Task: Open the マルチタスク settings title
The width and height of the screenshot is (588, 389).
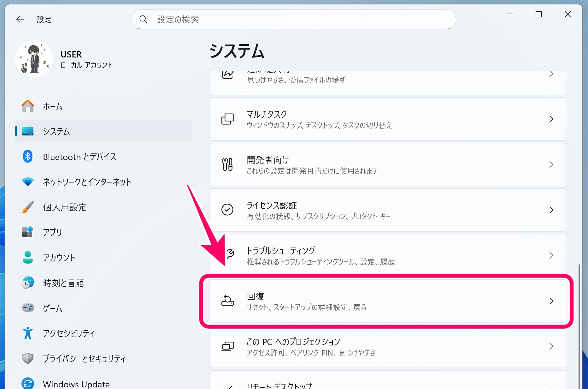Action: (x=267, y=114)
